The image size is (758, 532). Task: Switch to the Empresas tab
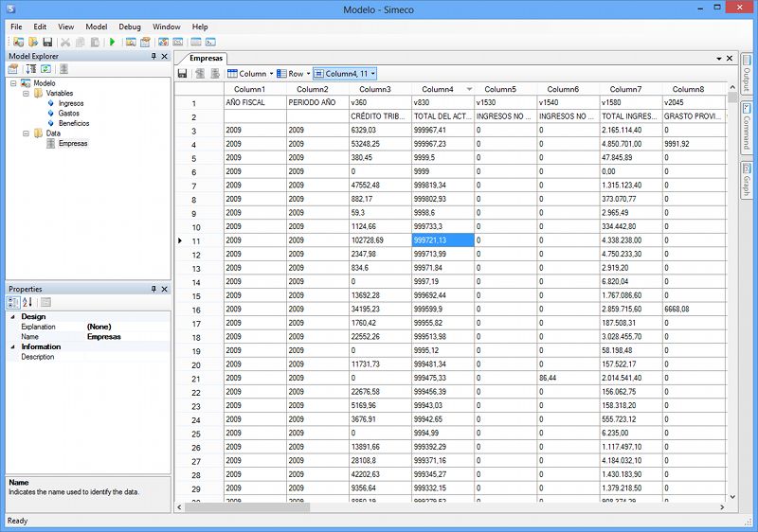pos(207,58)
